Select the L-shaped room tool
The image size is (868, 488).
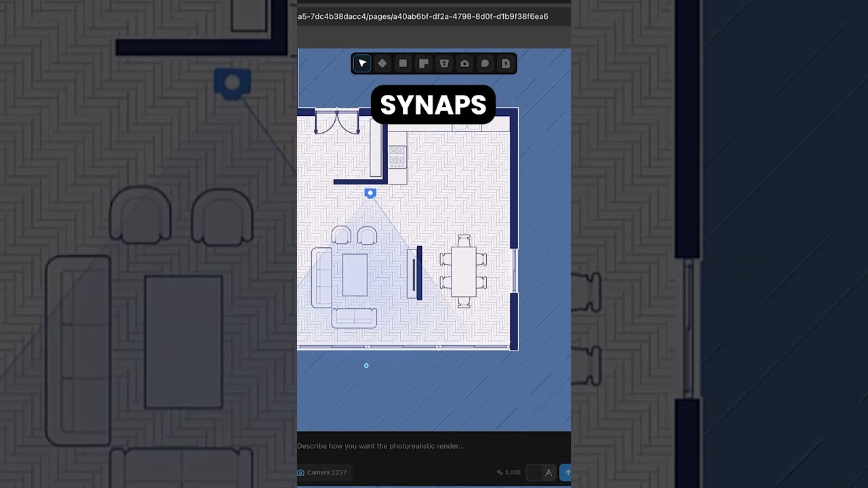pos(423,63)
